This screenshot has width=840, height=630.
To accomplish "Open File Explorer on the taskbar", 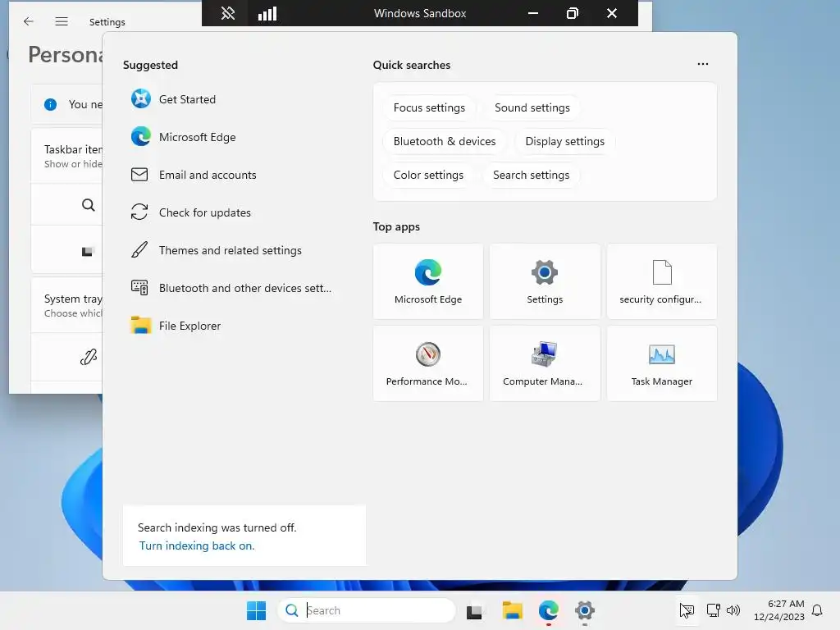I will (x=512, y=610).
